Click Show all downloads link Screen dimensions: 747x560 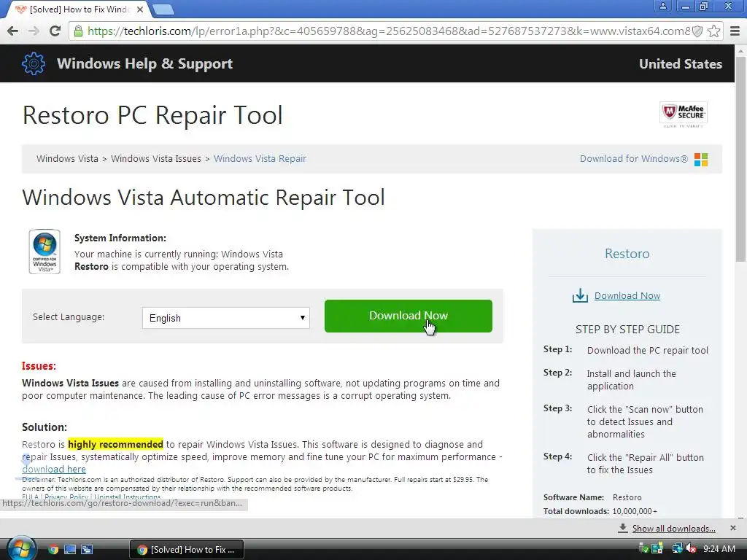coord(673,529)
